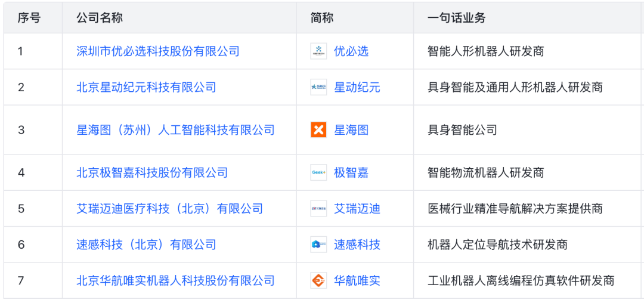
Task: Click the 优必选 company logo icon
Action: pyautogui.click(x=318, y=51)
